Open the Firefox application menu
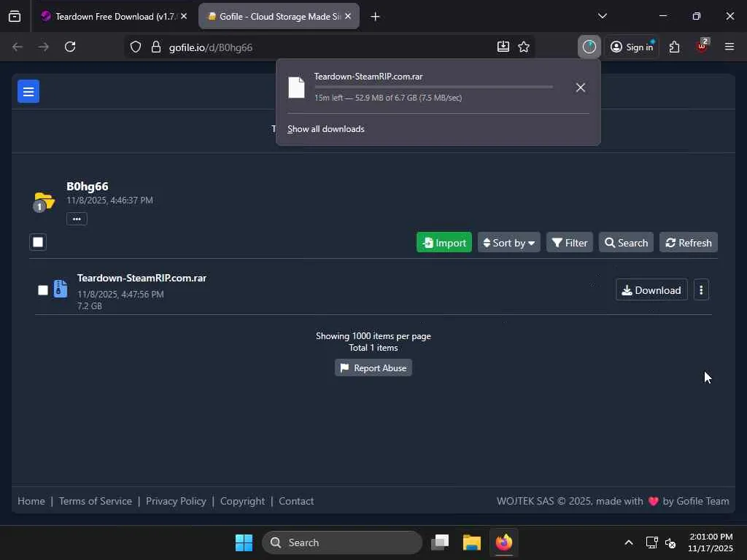The height and width of the screenshot is (560, 747). pyautogui.click(x=729, y=47)
